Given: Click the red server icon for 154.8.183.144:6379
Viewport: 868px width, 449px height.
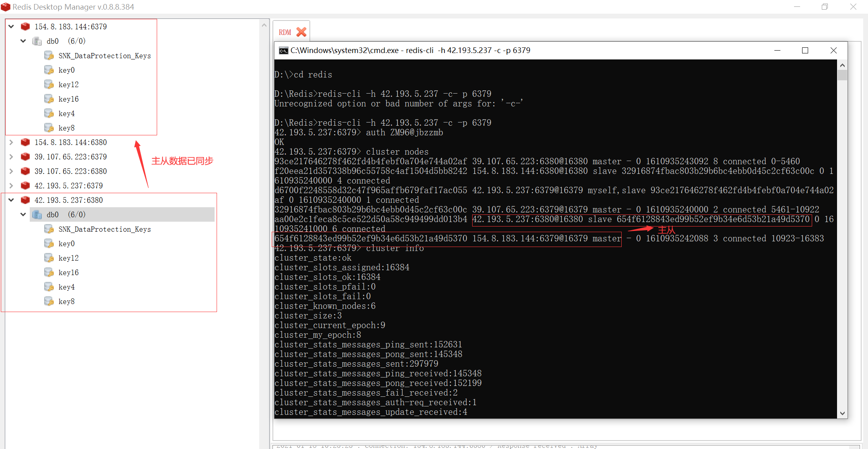Looking at the screenshot, I should (25, 27).
